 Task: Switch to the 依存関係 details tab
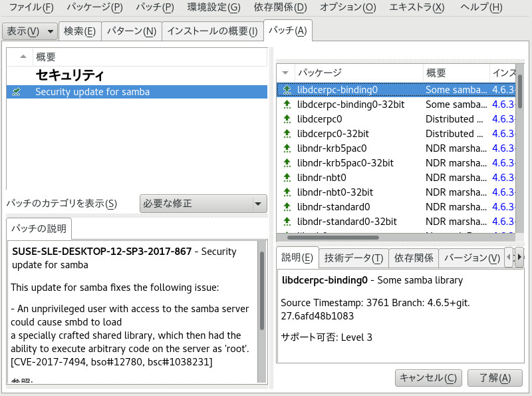(414, 258)
